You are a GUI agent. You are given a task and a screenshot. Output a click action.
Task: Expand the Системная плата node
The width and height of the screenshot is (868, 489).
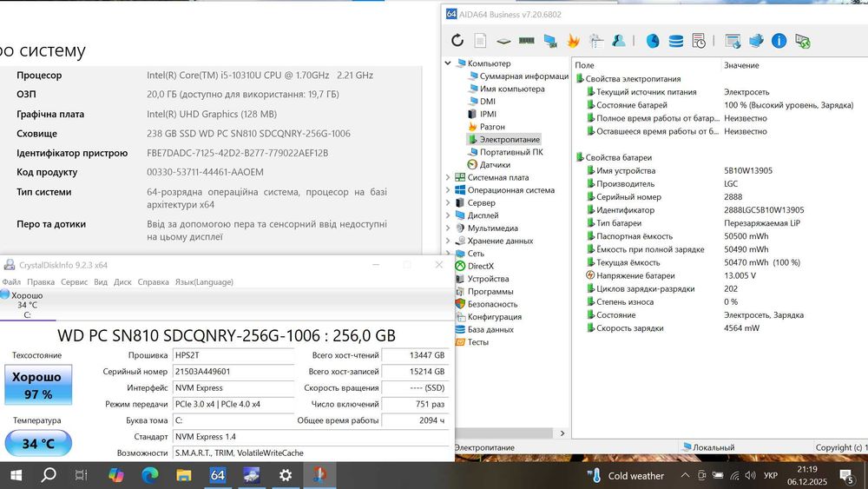(x=448, y=177)
